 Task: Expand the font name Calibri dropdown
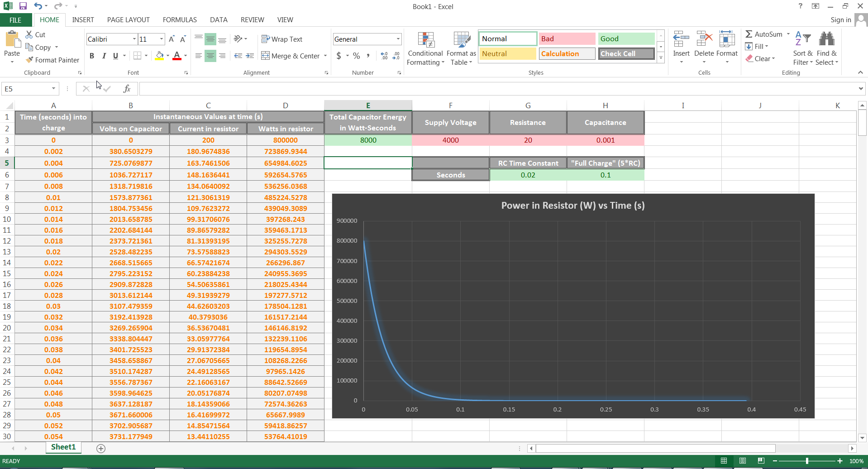point(134,39)
